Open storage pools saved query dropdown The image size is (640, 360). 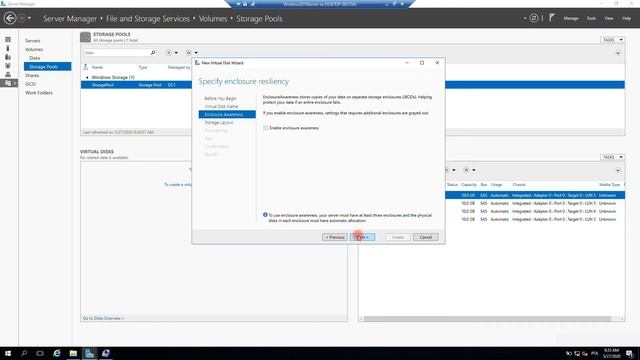coord(191,53)
